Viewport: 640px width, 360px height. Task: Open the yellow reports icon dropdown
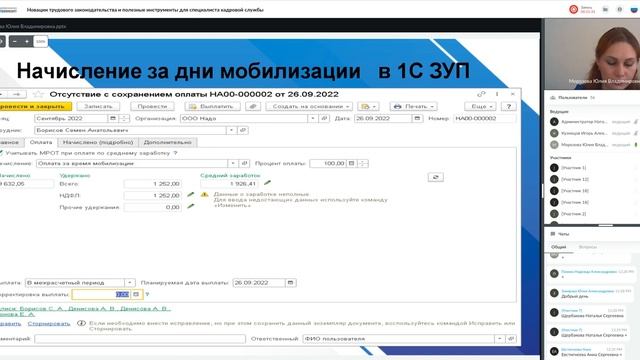(368, 107)
